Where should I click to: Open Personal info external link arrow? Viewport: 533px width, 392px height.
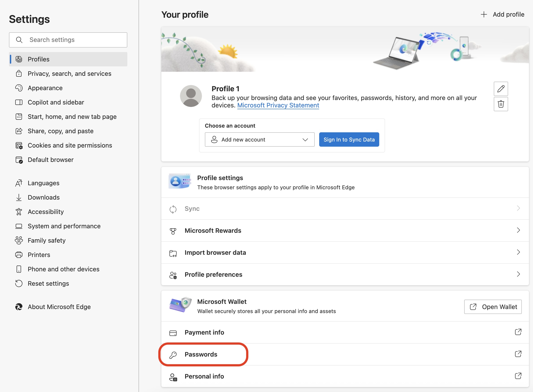tap(518, 376)
